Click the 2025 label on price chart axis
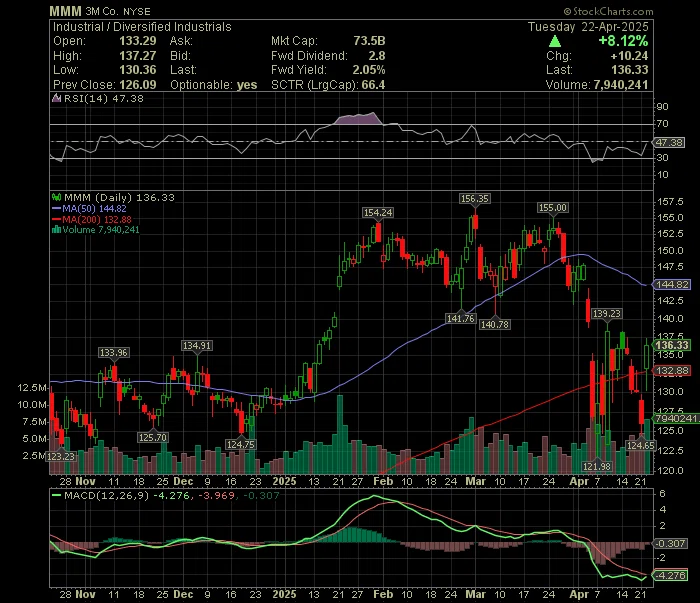The width and height of the screenshot is (700, 603). point(284,482)
